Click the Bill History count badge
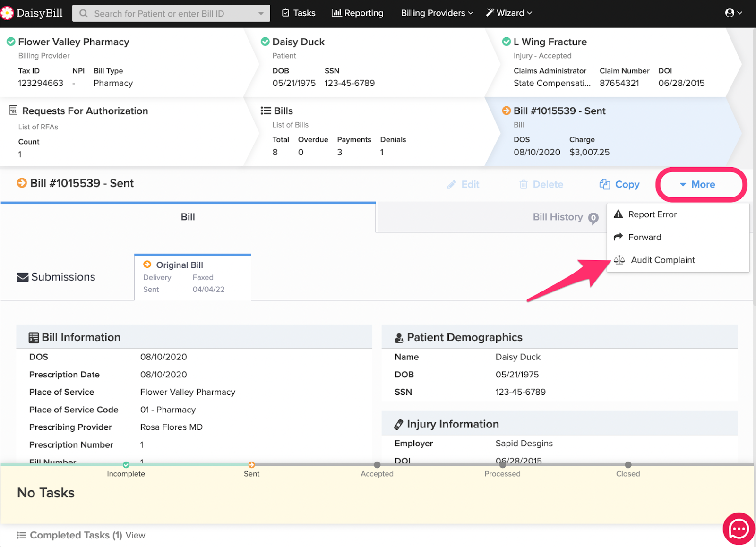756x547 pixels. click(x=593, y=218)
